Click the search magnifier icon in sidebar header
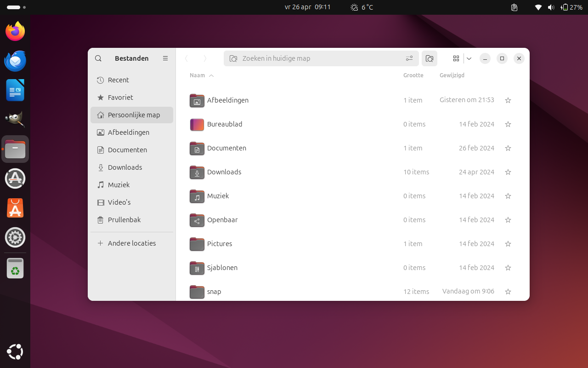Viewport: 588px width, 368px height. coord(98,58)
